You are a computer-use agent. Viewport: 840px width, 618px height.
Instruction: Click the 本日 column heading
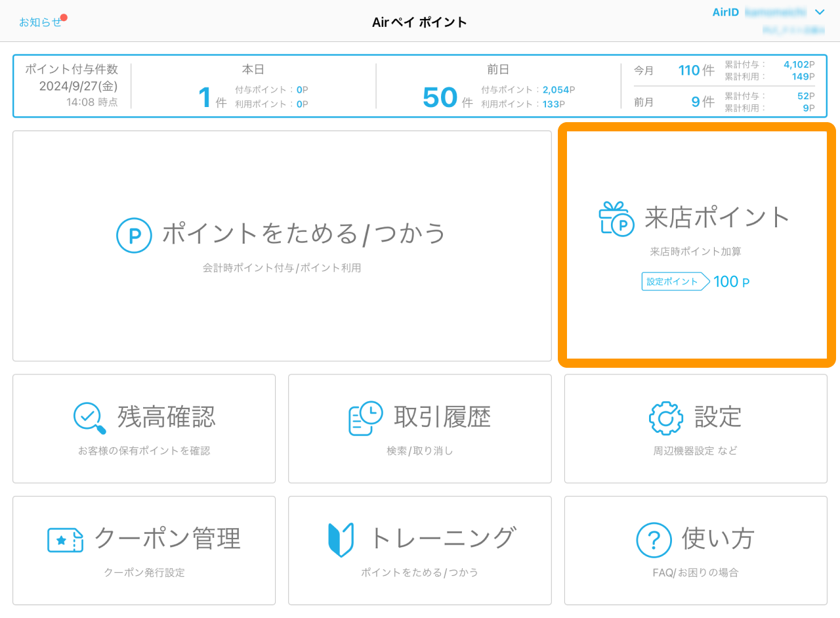point(253,70)
